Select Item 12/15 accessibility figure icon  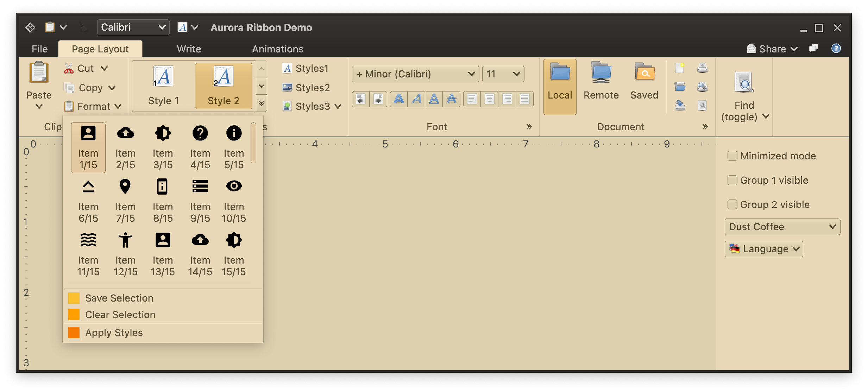click(125, 240)
